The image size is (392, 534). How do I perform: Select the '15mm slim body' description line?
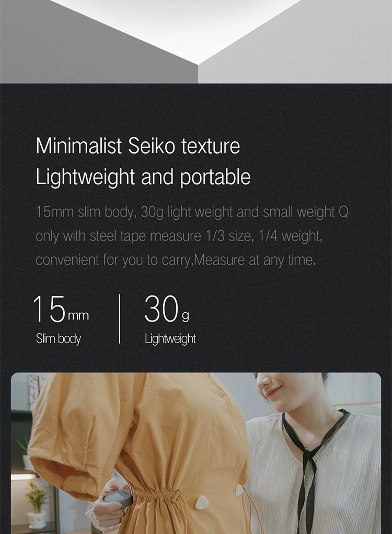click(192, 212)
